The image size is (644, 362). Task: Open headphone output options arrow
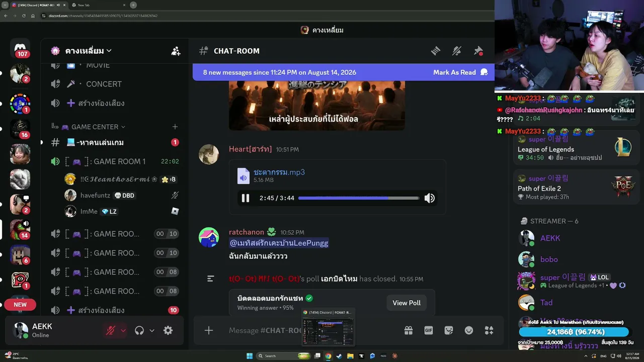tap(152, 330)
